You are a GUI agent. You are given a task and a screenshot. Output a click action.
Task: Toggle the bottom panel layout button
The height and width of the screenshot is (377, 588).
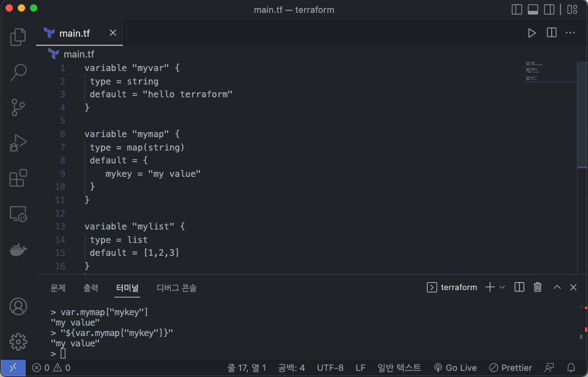click(x=533, y=9)
